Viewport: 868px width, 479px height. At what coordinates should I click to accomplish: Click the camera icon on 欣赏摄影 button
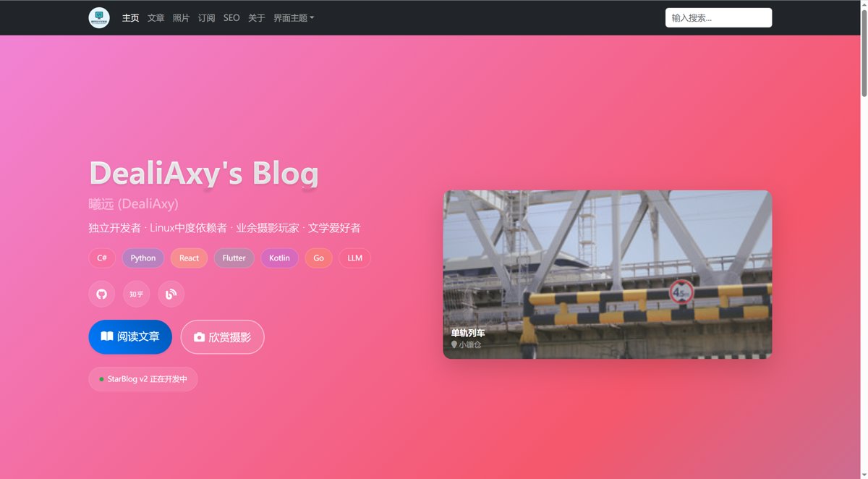point(199,337)
